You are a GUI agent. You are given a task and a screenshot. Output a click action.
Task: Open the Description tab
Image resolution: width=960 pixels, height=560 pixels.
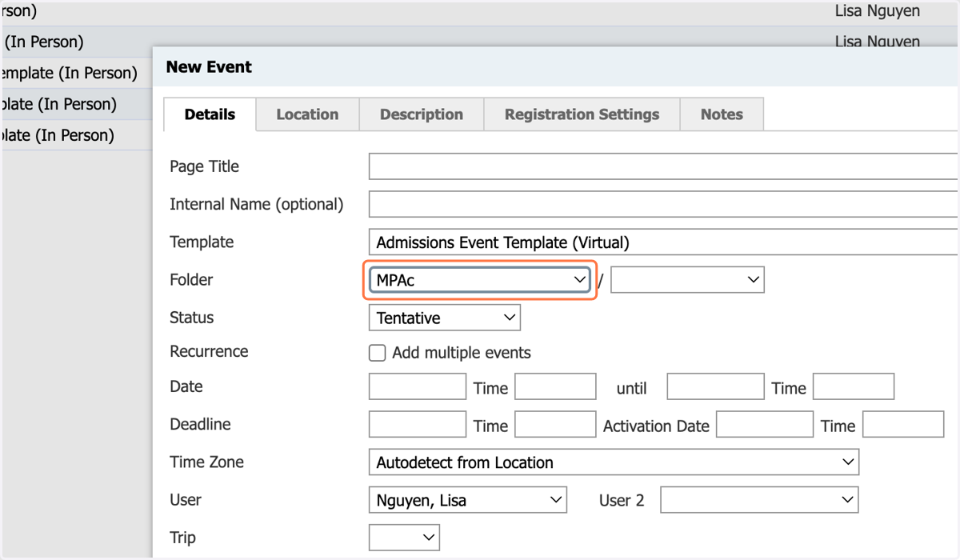pos(422,114)
